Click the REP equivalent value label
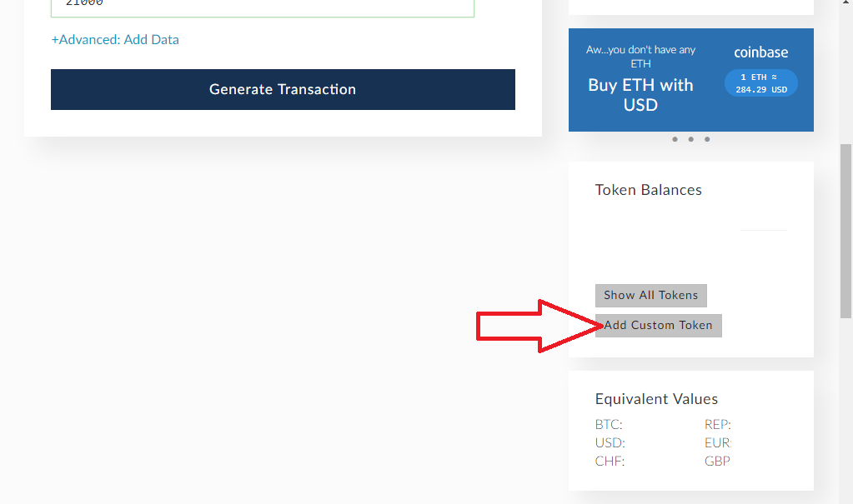Viewport: 853px width, 504px height. coord(717,425)
